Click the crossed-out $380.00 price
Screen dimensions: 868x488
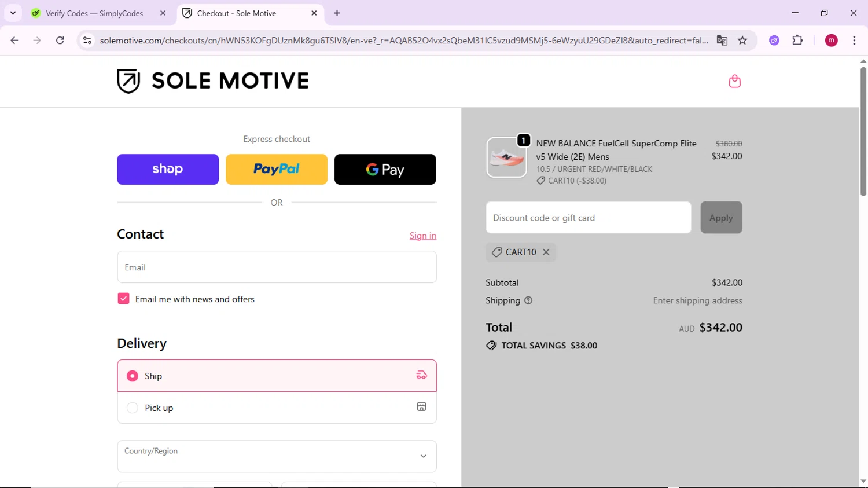pos(729,144)
